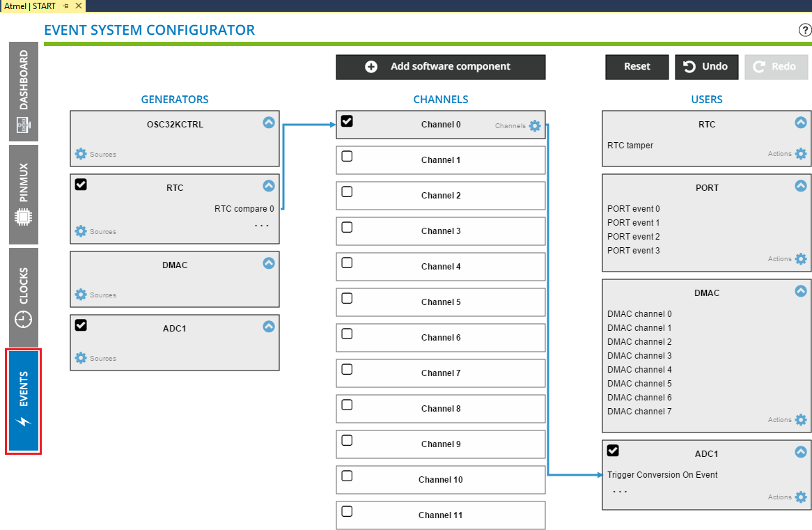Uncheck the Channel 0 checkbox

click(347, 121)
